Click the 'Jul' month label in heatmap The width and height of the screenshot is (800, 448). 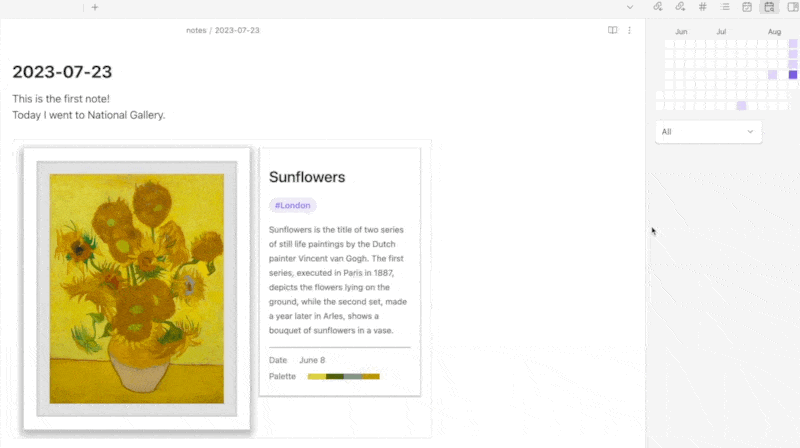coord(721,32)
